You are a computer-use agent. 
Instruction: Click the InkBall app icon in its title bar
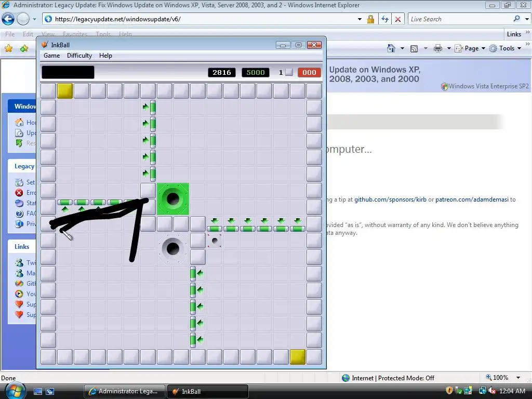coord(45,45)
